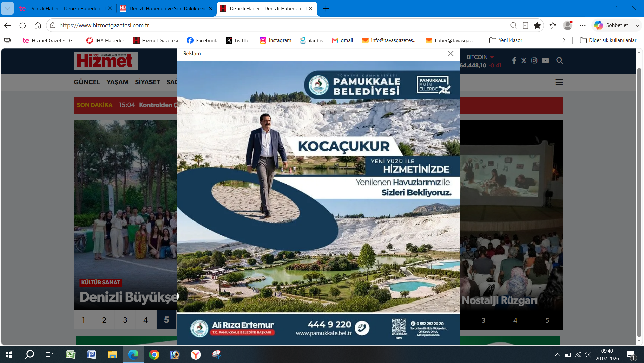Open gmail bookmark
644x363 pixels.
tap(342, 40)
